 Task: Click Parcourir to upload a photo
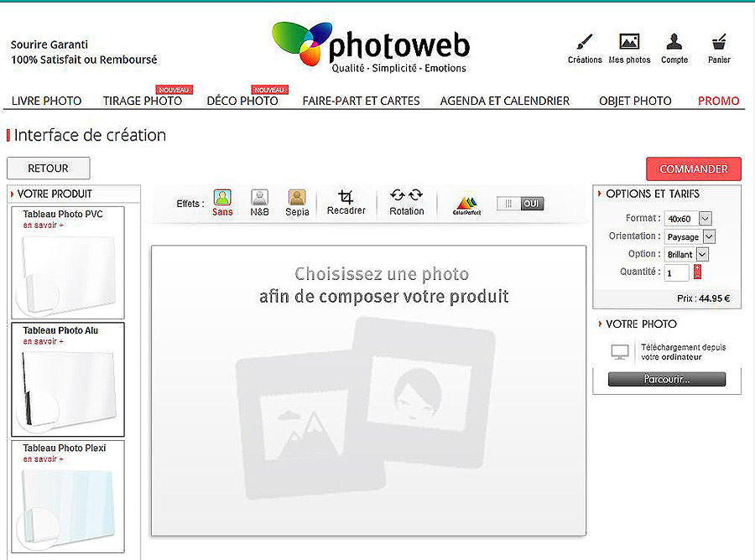pyautogui.click(x=667, y=379)
